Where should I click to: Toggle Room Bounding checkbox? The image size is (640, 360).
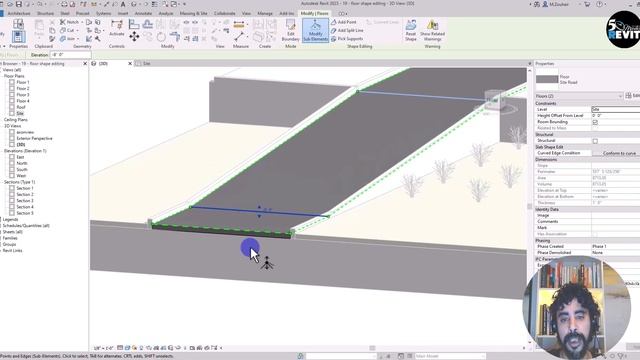coord(595,122)
